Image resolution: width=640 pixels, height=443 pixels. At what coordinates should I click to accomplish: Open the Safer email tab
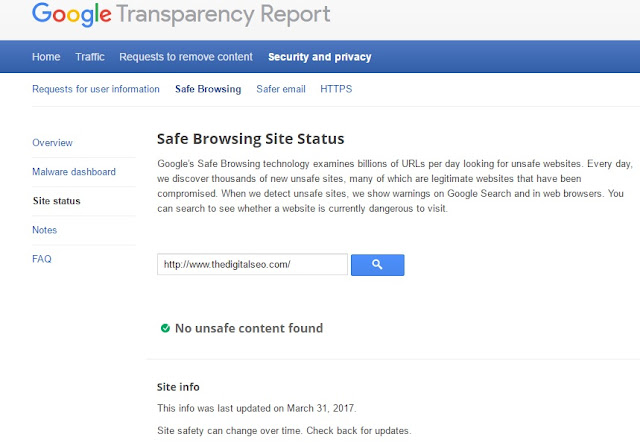click(280, 89)
